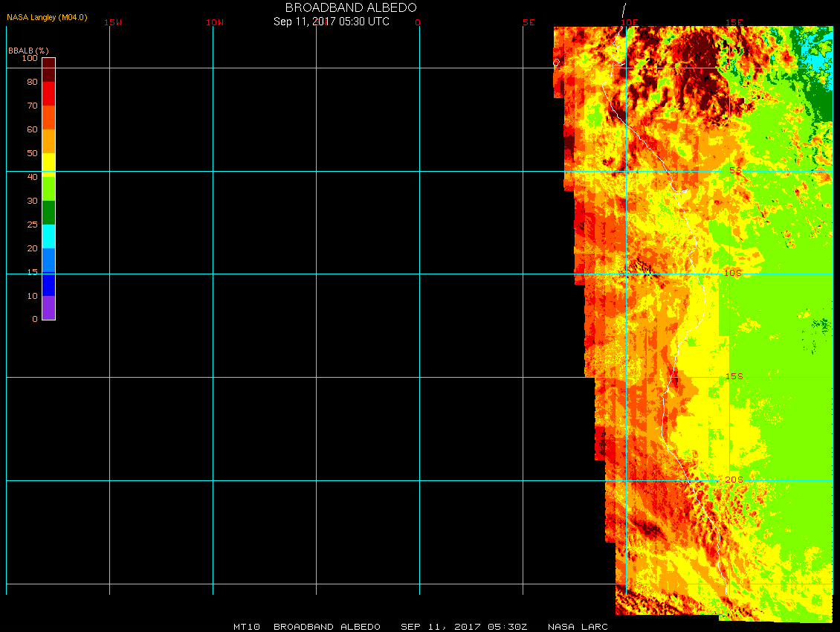Choose the cyan 20-25% legend swatch
840x632 pixels.
click(x=48, y=236)
